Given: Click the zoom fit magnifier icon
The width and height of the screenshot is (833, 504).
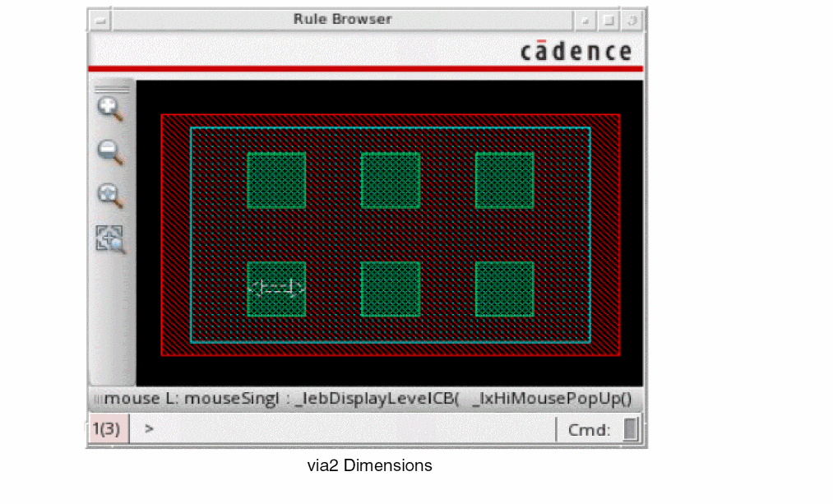Looking at the screenshot, I should (110, 196).
